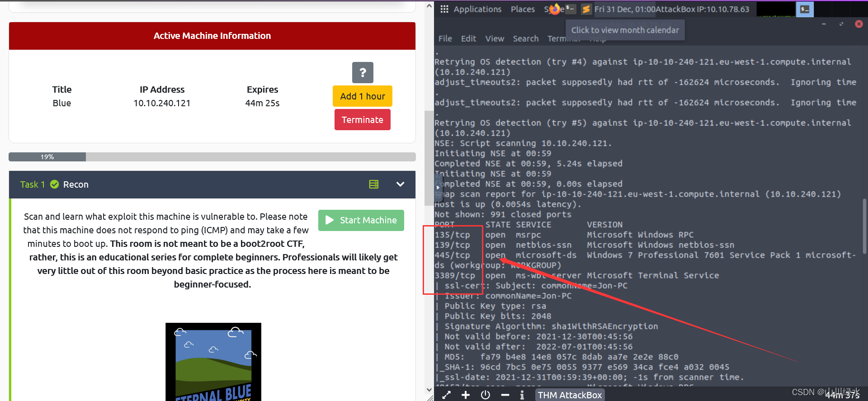Click the machine title Blue

pyautogui.click(x=61, y=103)
